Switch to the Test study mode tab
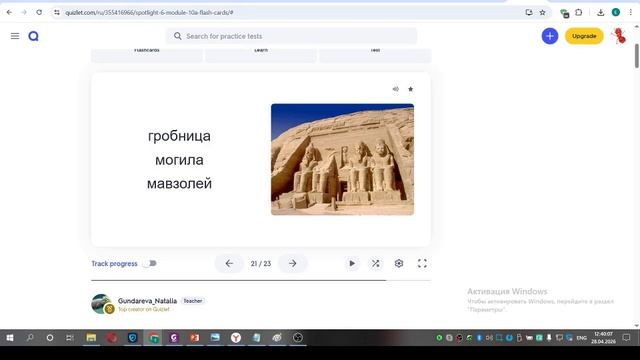Image resolution: width=640 pixels, height=360 pixels. 375,55
